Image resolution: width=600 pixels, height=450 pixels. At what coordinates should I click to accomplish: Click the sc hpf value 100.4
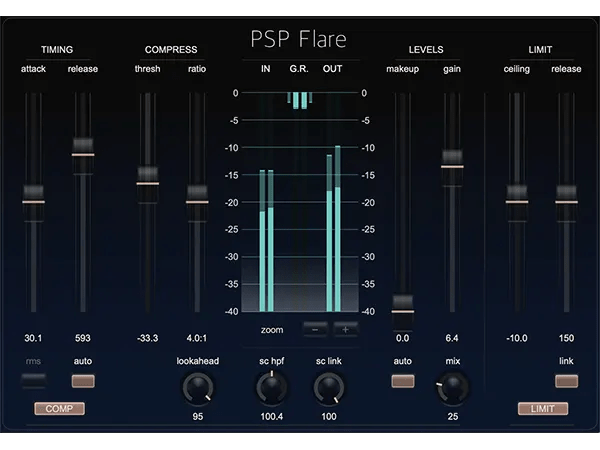click(x=272, y=417)
